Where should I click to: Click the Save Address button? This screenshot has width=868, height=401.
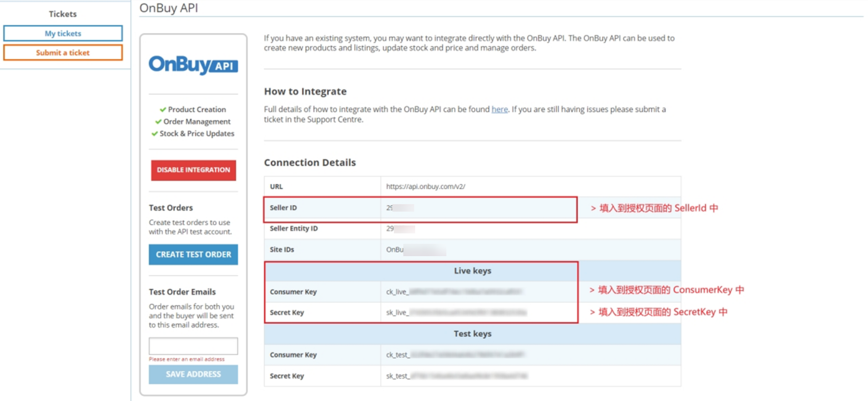[x=193, y=374]
